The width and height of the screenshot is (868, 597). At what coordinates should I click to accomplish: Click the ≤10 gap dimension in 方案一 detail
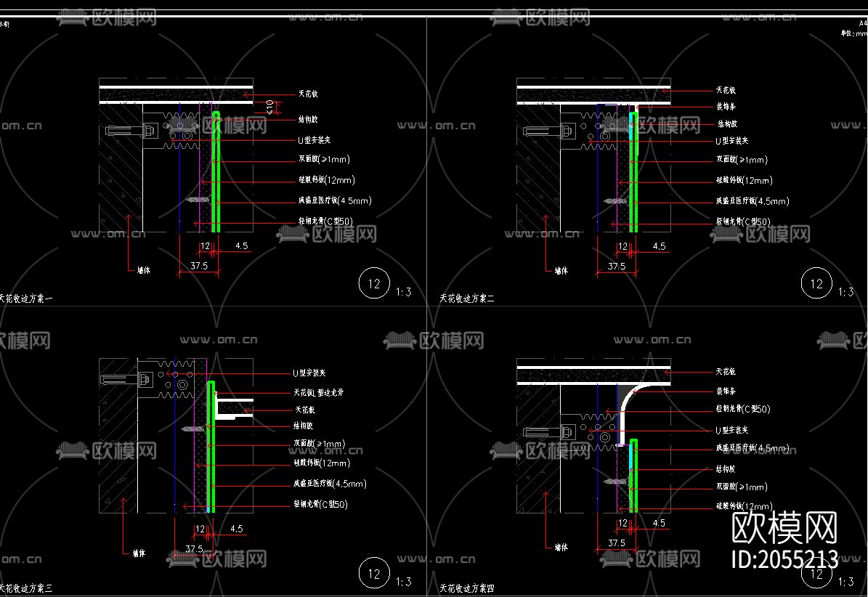[x=269, y=107]
